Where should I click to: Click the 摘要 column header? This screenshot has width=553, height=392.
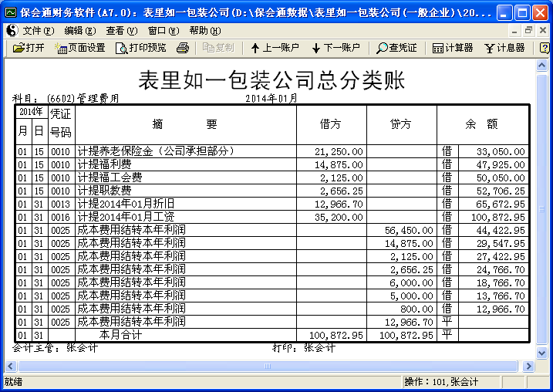coord(185,124)
